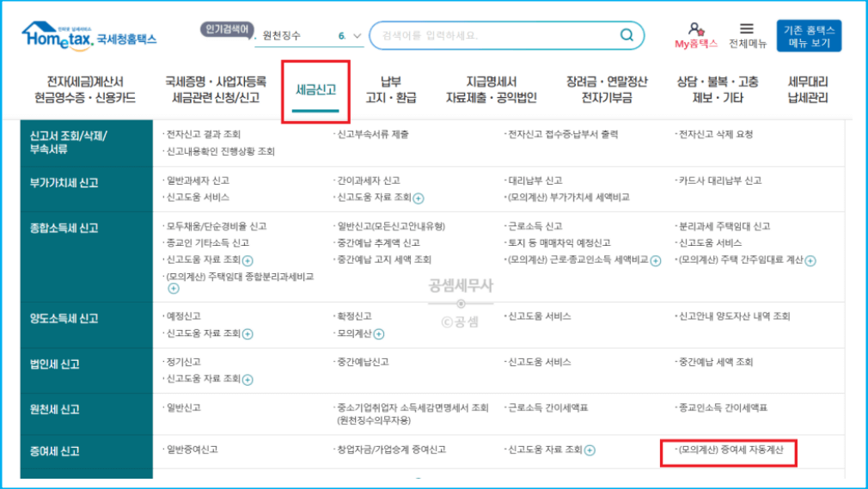Open 일반과세자 신고 link
This screenshot has height=489, width=868.
click(199, 180)
